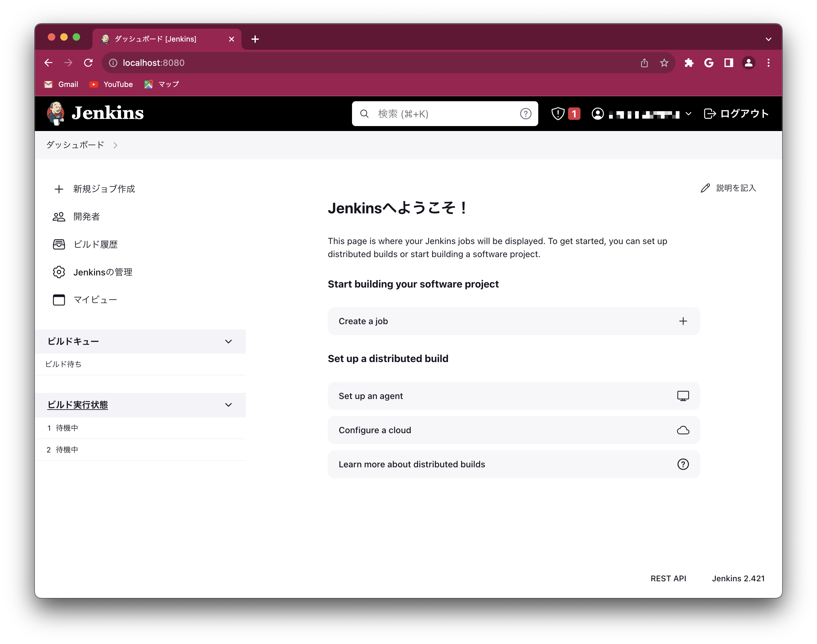Image resolution: width=817 pixels, height=644 pixels.
Task: Click the help icon on Learn more row
Action: pyautogui.click(x=683, y=465)
